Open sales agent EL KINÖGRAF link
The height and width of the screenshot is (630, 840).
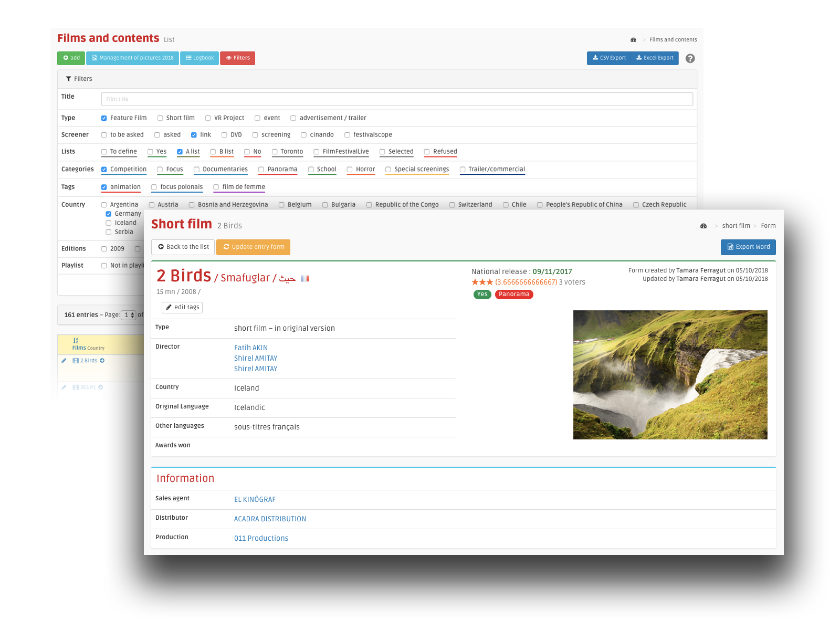coord(255,500)
